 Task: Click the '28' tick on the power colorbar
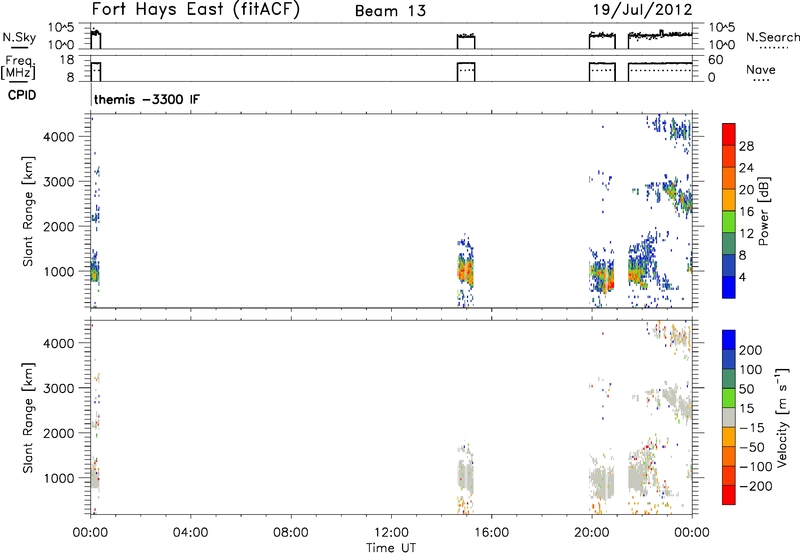click(x=746, y=146)
